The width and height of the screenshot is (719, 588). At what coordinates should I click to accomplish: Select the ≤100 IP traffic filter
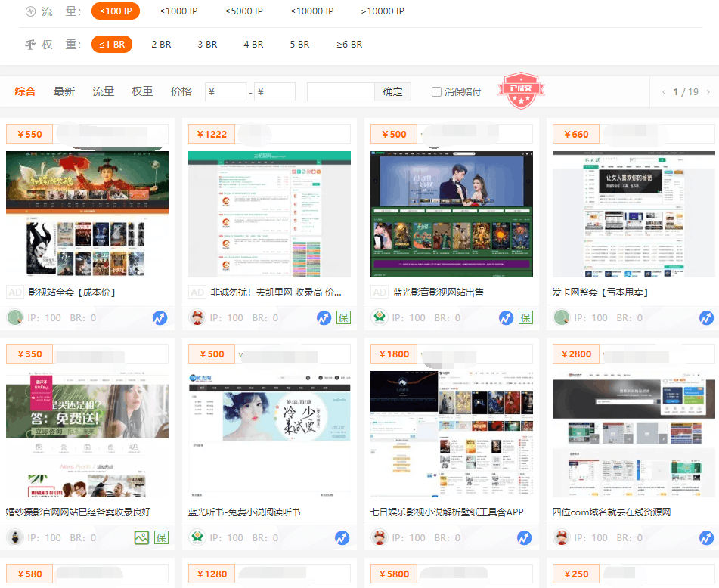pyautogui.click(x=115, y=11)
